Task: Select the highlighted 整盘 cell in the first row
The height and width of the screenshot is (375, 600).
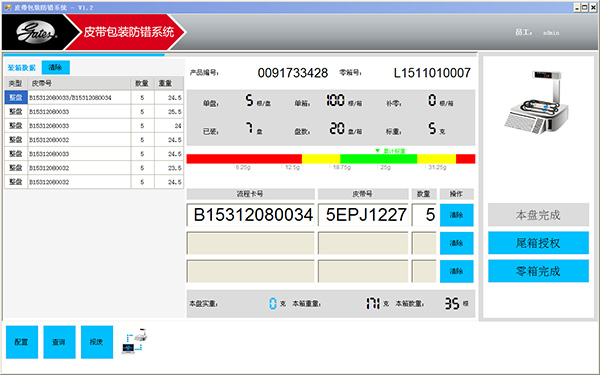Action: click(x=16, y=98)
